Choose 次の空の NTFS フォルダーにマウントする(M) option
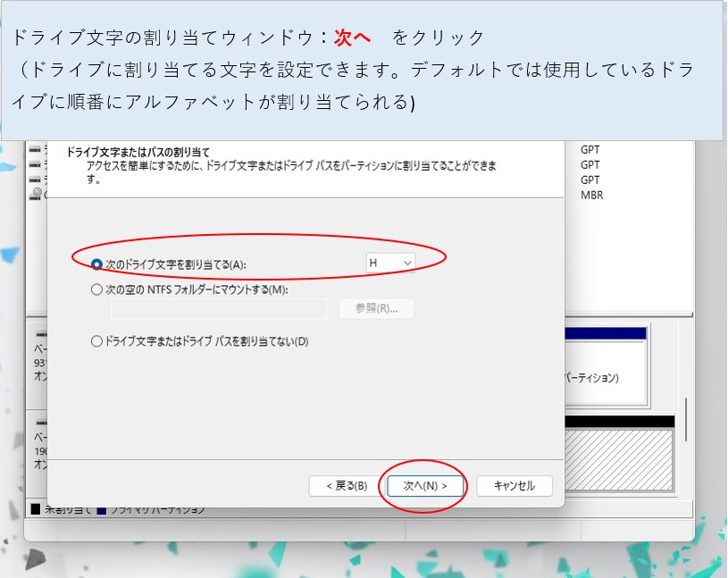The width and height of the screenshot is (728, 578). [x=96, y=289]
